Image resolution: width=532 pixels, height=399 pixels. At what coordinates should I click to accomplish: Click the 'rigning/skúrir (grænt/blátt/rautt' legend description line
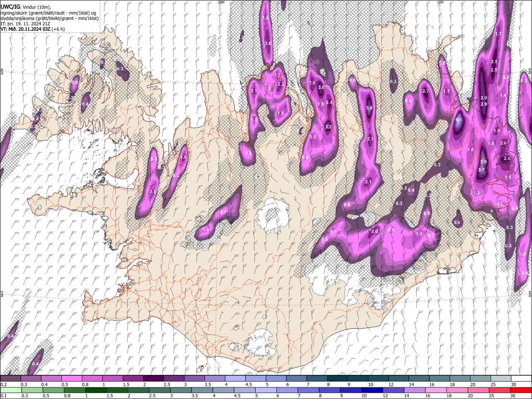pos(49,13)
